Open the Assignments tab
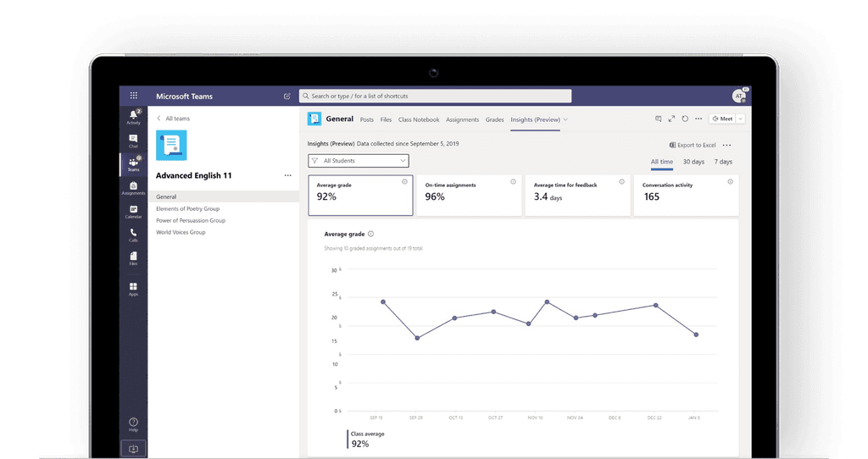This screenshot has width=868, height=459. coord(462,119)
